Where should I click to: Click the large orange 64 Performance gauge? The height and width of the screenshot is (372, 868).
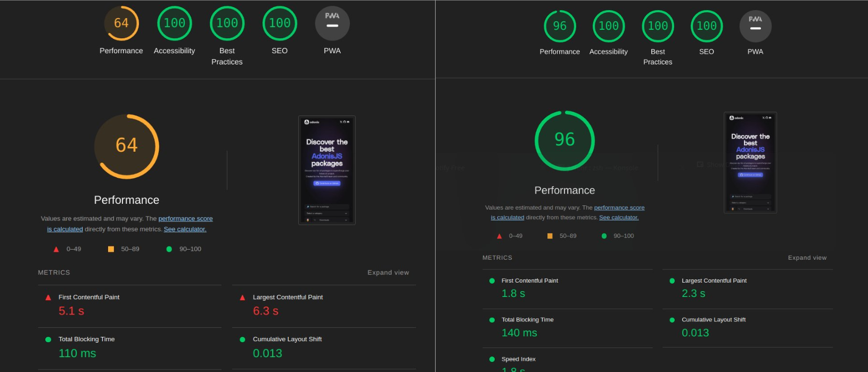[127, 146]
